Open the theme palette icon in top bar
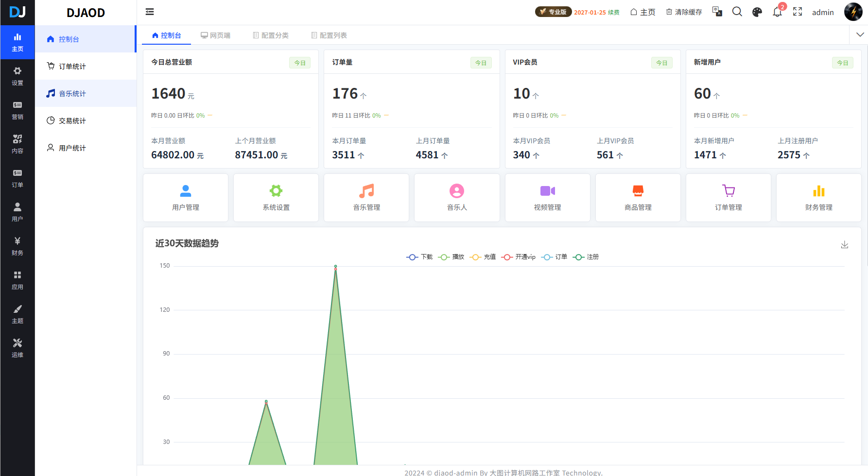 tap(757, 12)
